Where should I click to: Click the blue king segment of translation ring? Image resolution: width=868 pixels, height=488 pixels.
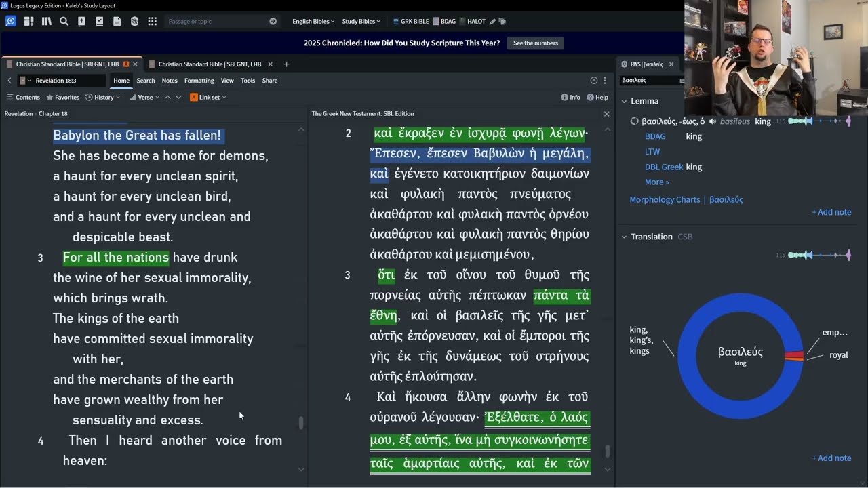[x=688, y=356]
